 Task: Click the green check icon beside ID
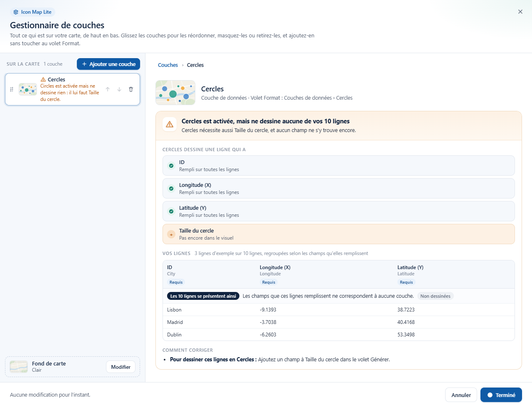[171, 166]
